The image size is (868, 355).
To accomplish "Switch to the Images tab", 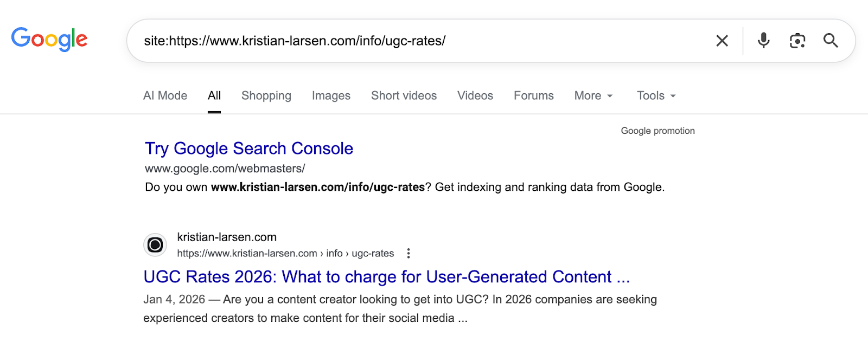I will (331, 96).
